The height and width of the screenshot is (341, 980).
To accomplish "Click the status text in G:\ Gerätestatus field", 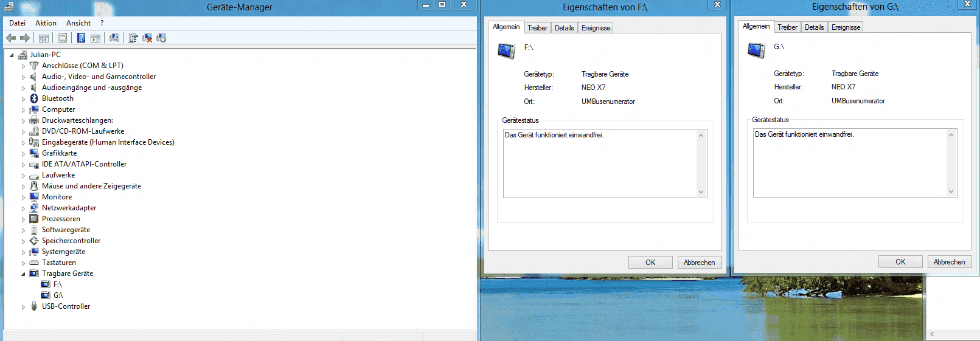I will point(804,134).
